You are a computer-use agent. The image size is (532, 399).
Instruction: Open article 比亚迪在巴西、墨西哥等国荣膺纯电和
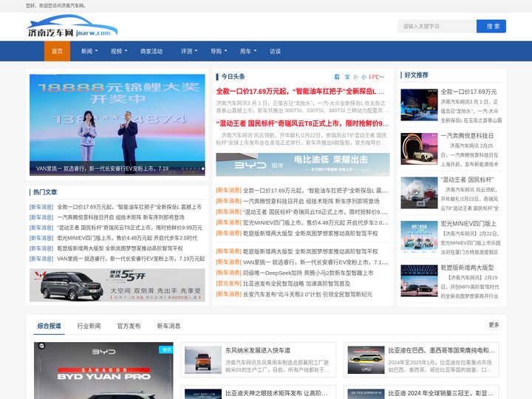pos(441,350)
